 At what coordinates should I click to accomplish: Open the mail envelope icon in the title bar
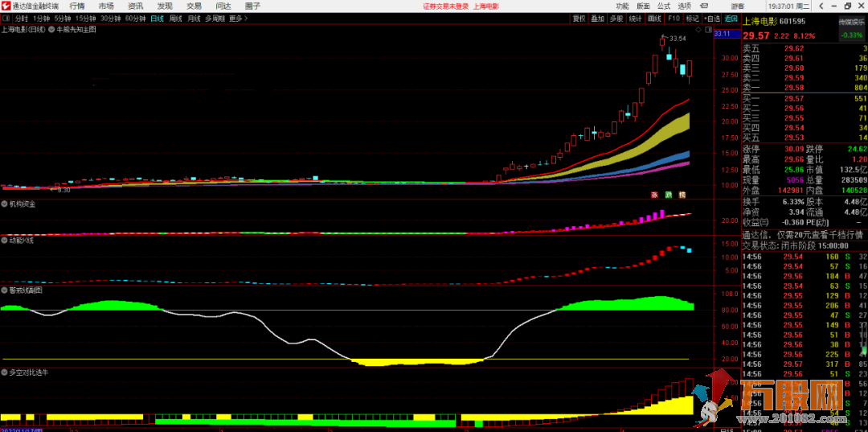(x=703, y=6)
